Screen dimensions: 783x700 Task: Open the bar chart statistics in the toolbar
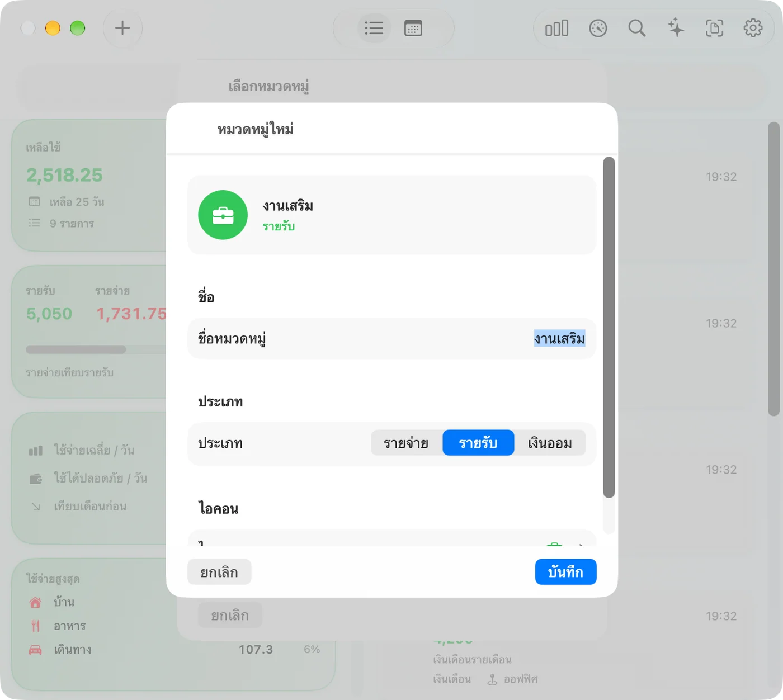coord(557,28)
